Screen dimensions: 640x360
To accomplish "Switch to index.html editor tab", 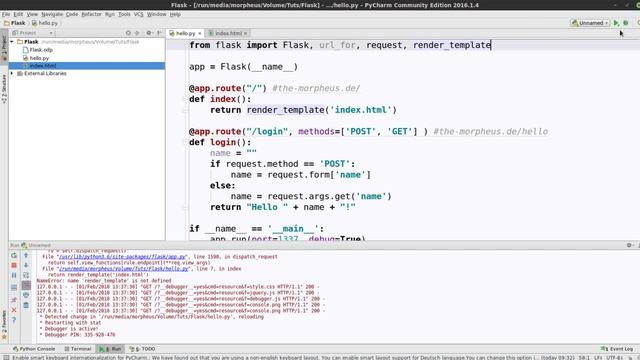I will coord(228,33).
